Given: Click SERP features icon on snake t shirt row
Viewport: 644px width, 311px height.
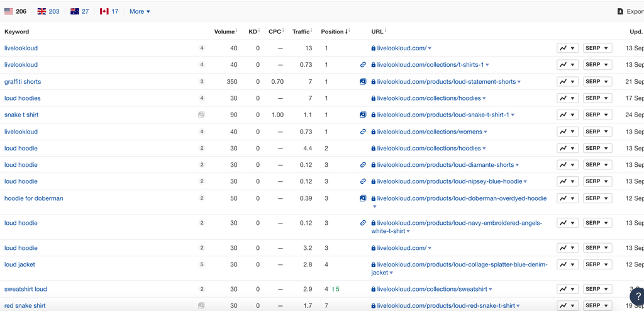Looking at the screenshot, I should click(201, 115).
